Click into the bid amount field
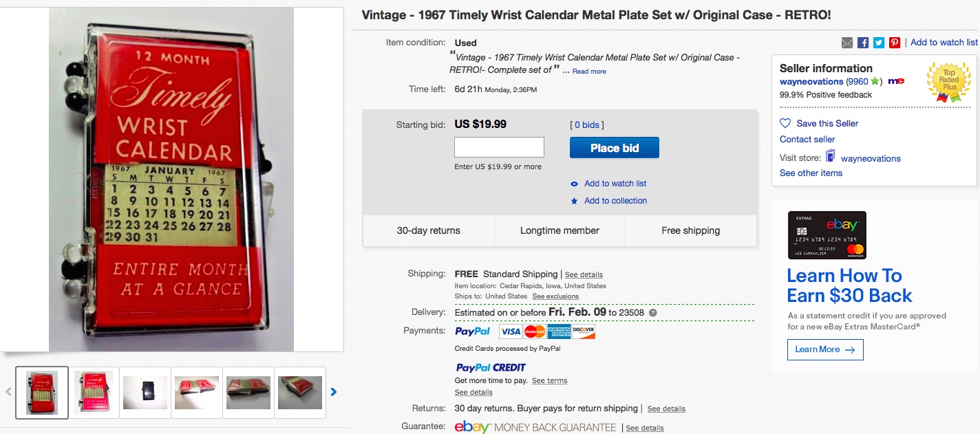980x434 pixels. tap(499, 147)
